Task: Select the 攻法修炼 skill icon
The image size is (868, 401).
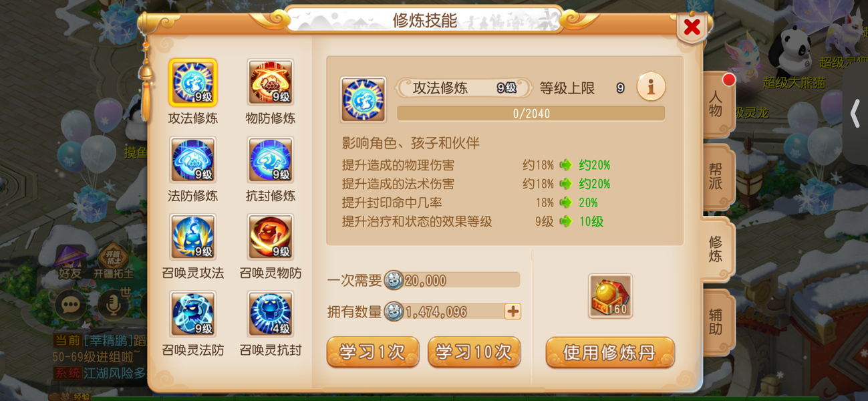Action: coord(193,83)
